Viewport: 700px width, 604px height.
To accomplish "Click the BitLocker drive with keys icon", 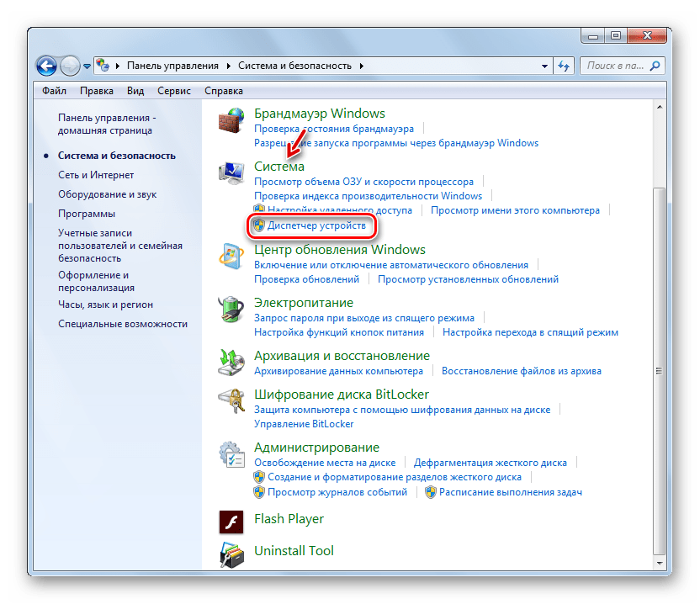I will pos(231,401).
